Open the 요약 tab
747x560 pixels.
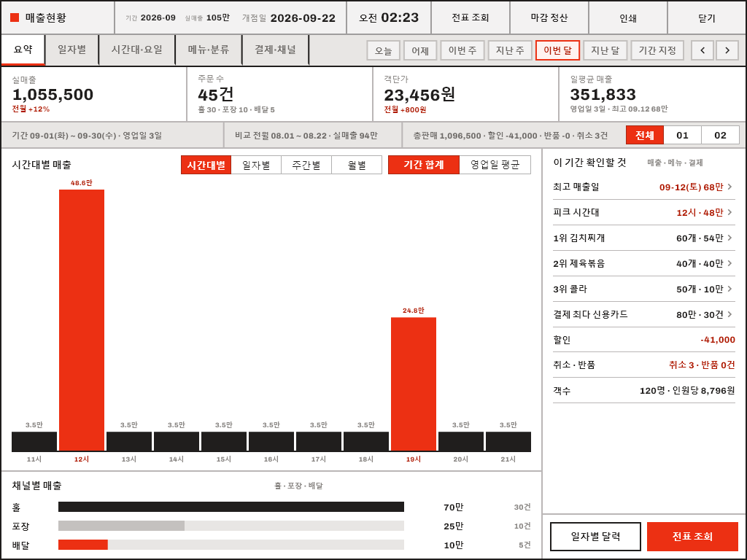pos(23,50)
